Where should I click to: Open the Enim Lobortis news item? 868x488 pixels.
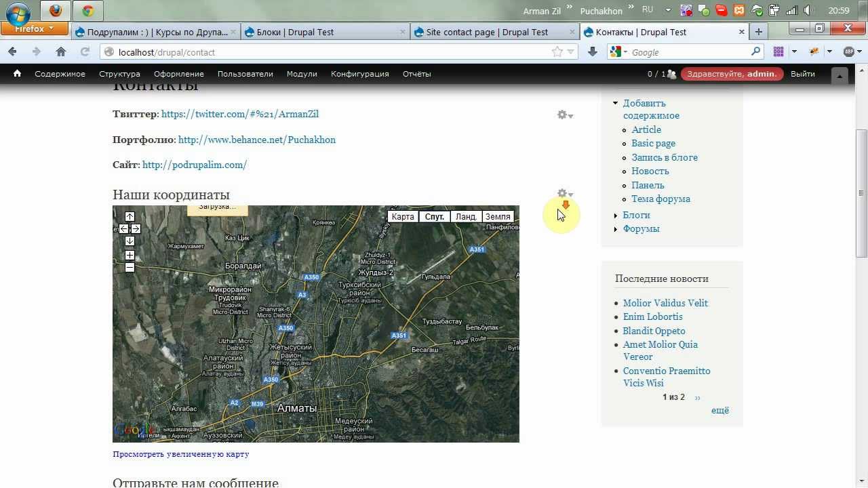click(x=653, y=317)
